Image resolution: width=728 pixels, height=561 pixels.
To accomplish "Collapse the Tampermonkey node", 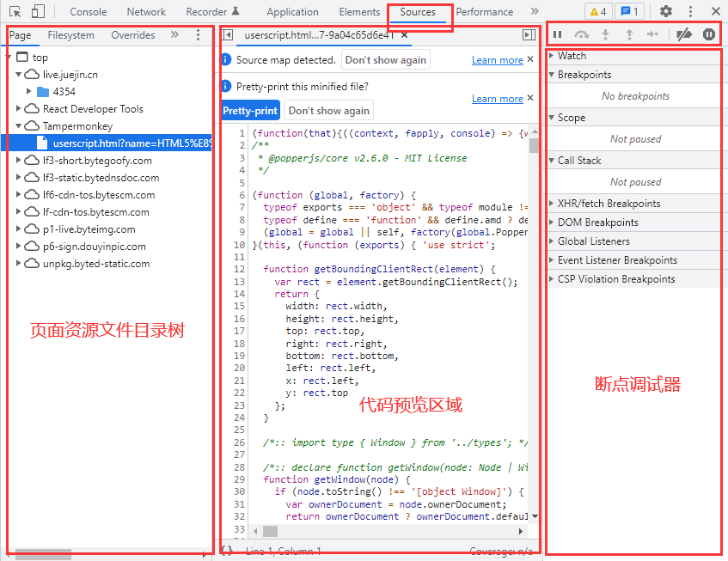I will click(x=19, y=125).
